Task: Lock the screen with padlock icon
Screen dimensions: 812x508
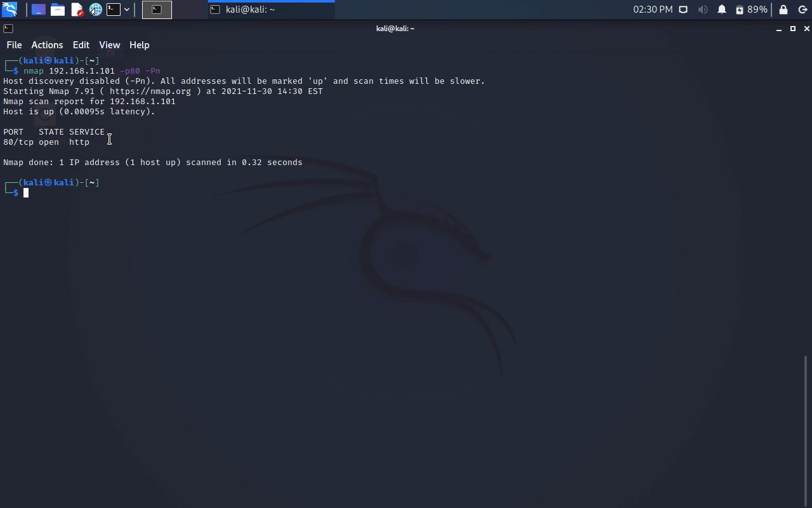Action: 783,10
